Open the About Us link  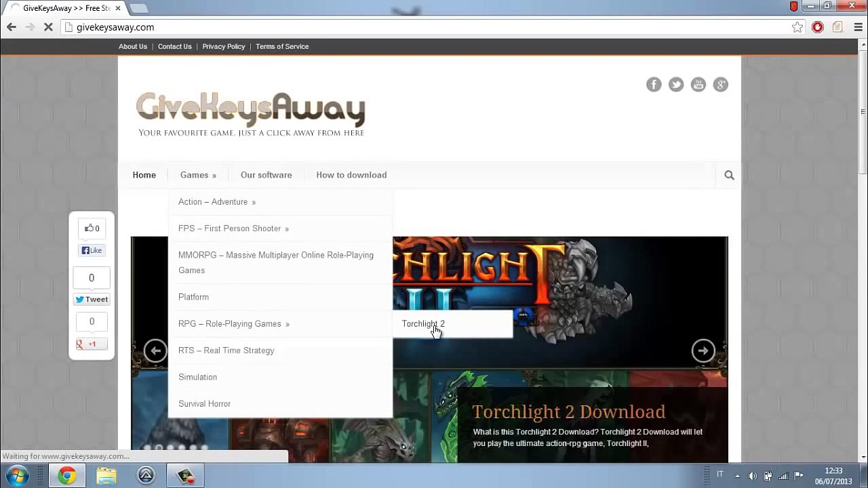coord(133,47)
